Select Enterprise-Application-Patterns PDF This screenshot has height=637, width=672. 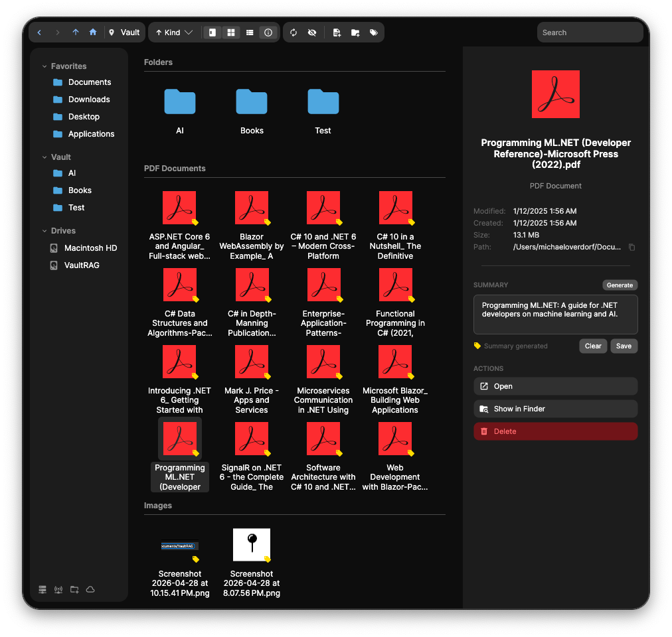323,285
